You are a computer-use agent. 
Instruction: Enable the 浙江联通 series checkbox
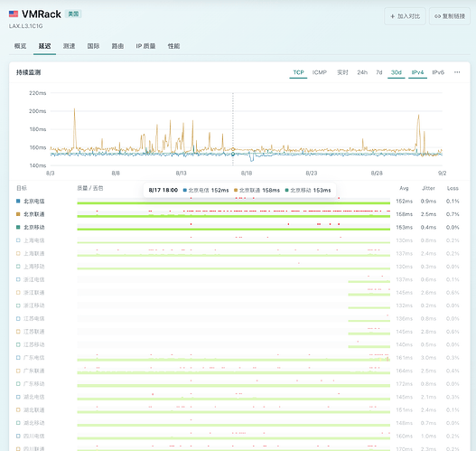point(18,293)
